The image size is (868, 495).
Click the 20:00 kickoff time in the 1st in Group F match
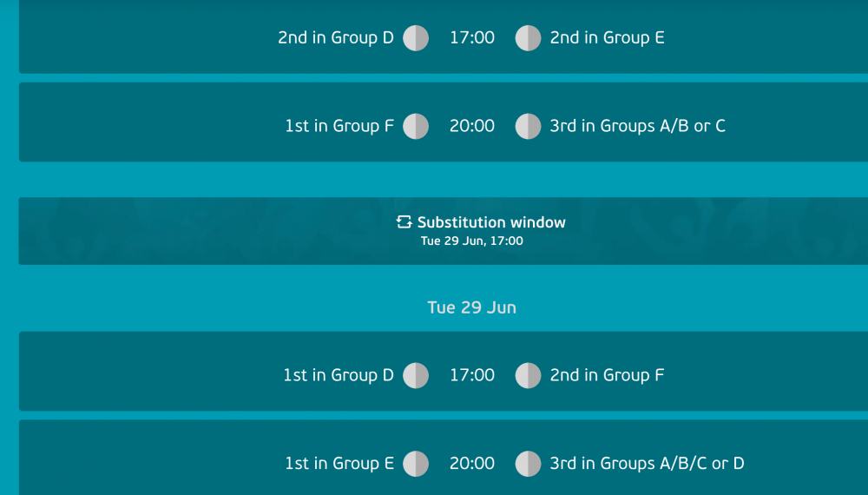point(472,126)
